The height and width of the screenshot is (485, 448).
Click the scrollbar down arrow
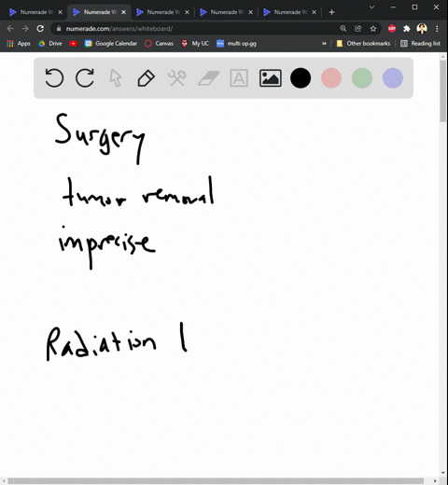pos(443,473)
